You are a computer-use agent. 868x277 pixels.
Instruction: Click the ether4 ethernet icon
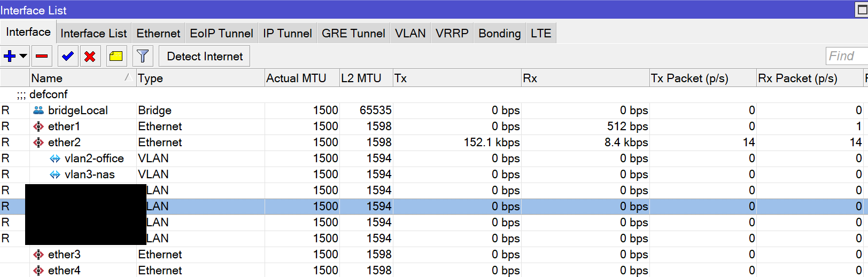click(x=38, y=271)
